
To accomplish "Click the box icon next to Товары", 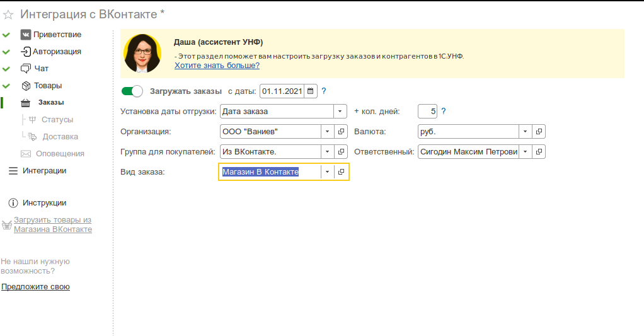I will click(26, 86).
